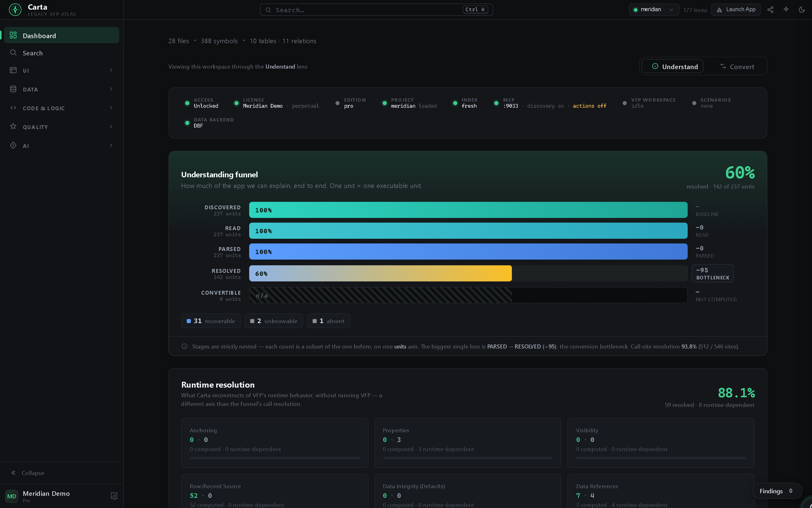The height and width of the screenshot is (508, 812).
Task: Open the Visibility runtime card
Action: tap(661, 443)
